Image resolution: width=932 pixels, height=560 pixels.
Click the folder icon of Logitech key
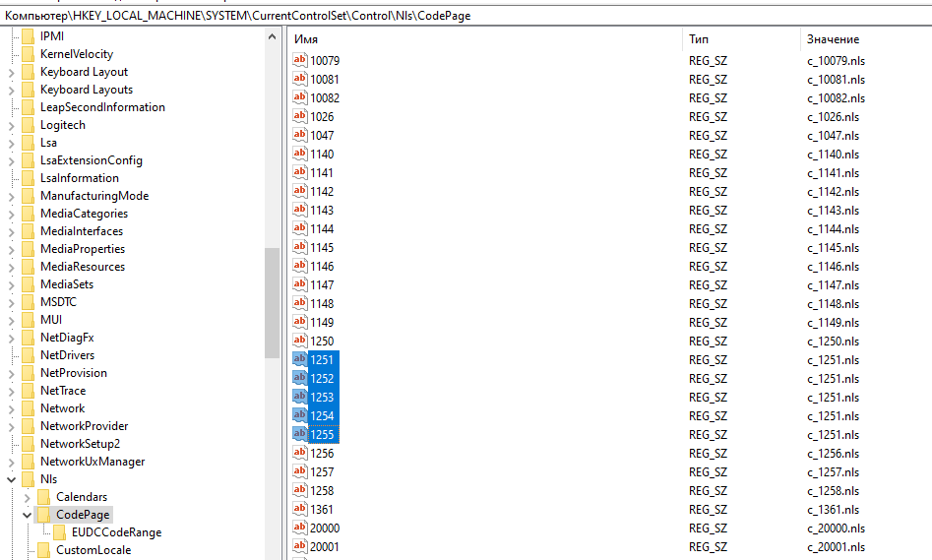(x=28, y=125)
